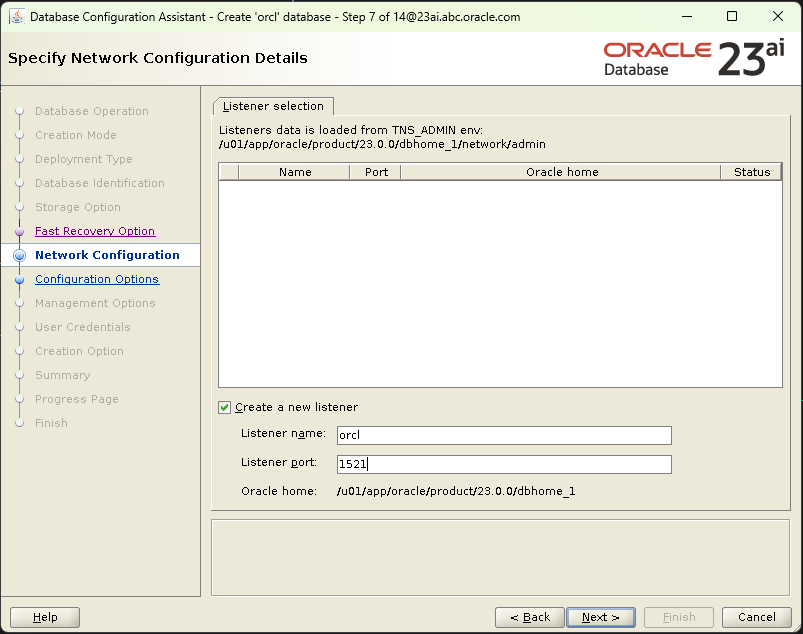
Task: Select the Listener name input field
Action: click(503, 435)
